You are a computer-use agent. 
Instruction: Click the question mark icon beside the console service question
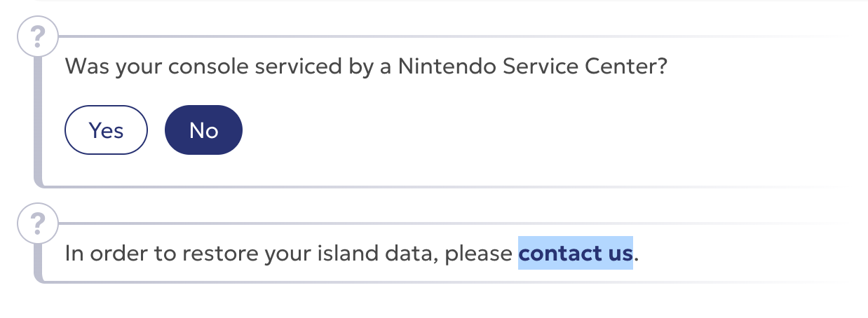pyautogui.click(x=39, y=37)
